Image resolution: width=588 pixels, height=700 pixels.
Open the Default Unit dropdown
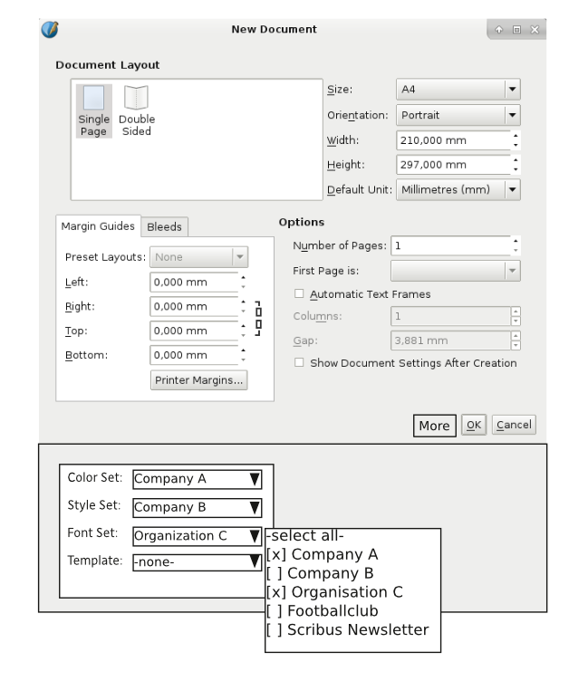click(458, 190)
